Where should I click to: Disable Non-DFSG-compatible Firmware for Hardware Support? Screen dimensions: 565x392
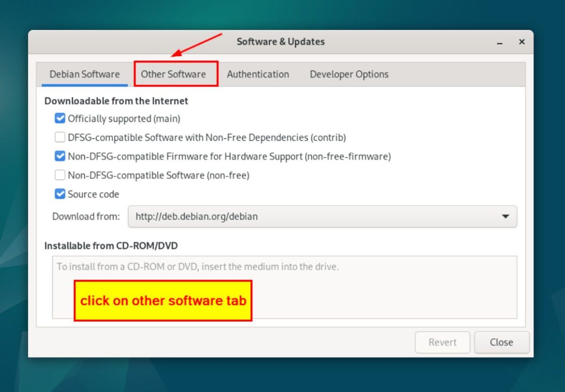(59, 156)
